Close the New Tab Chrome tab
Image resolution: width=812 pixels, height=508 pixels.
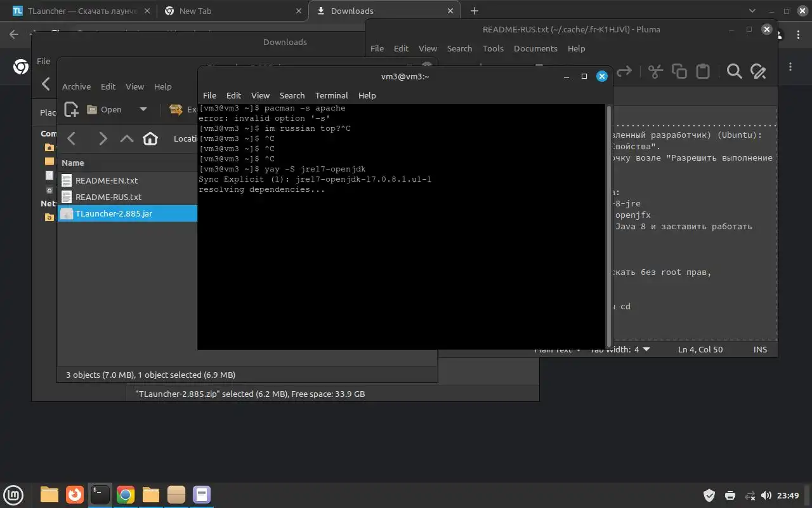tap(299, 11)
